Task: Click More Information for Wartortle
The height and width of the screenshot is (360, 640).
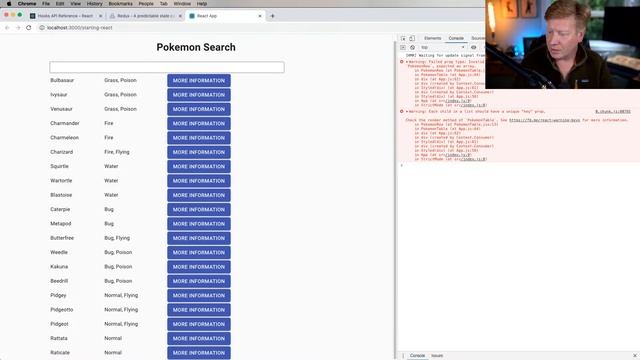Action: (x=199, y=180)
